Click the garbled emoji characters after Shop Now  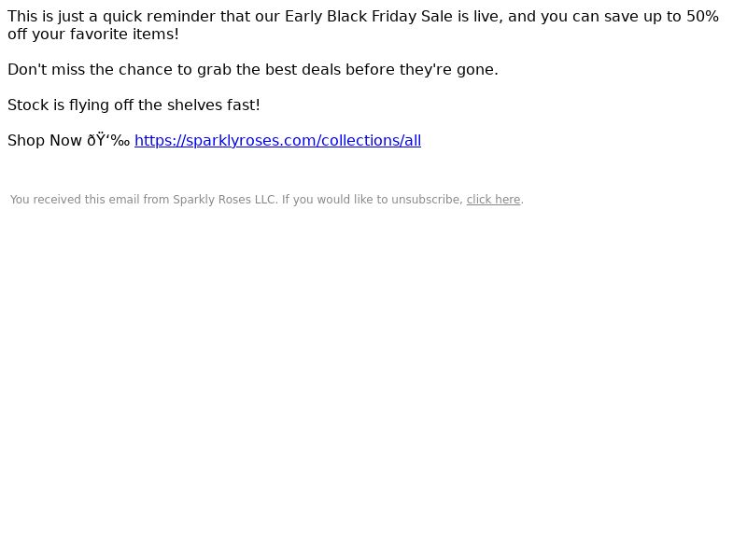coord(108,141)
